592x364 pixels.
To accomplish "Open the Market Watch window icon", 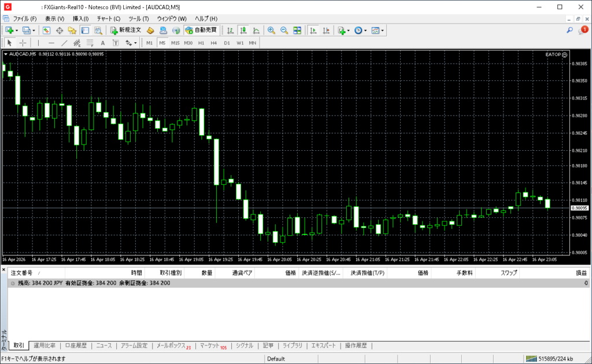I will [46, 30].
